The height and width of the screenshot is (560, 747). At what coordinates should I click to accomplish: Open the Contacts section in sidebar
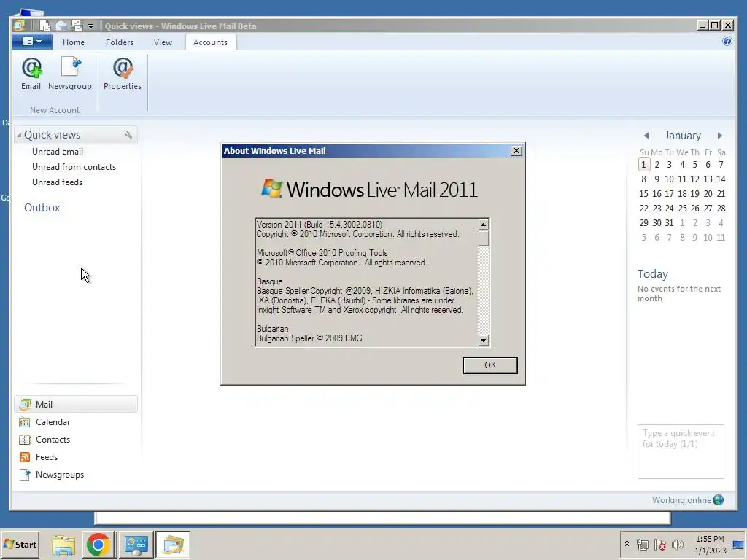(x=76, y=440)
